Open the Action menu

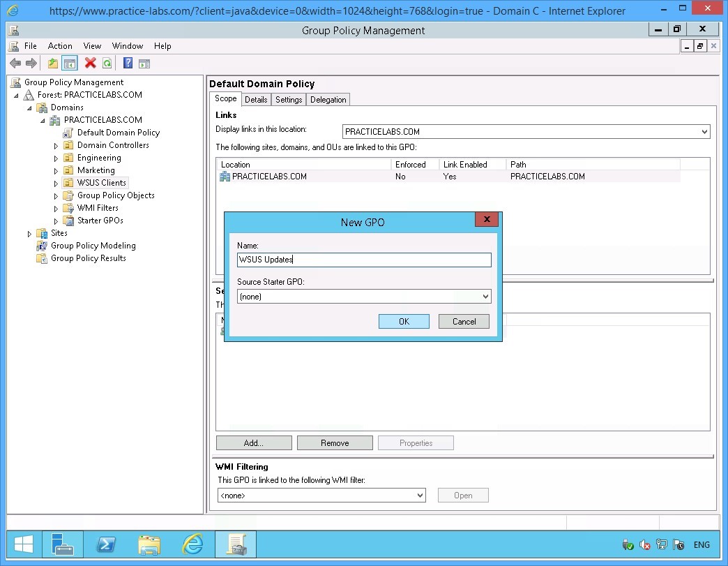click(60, 46)
